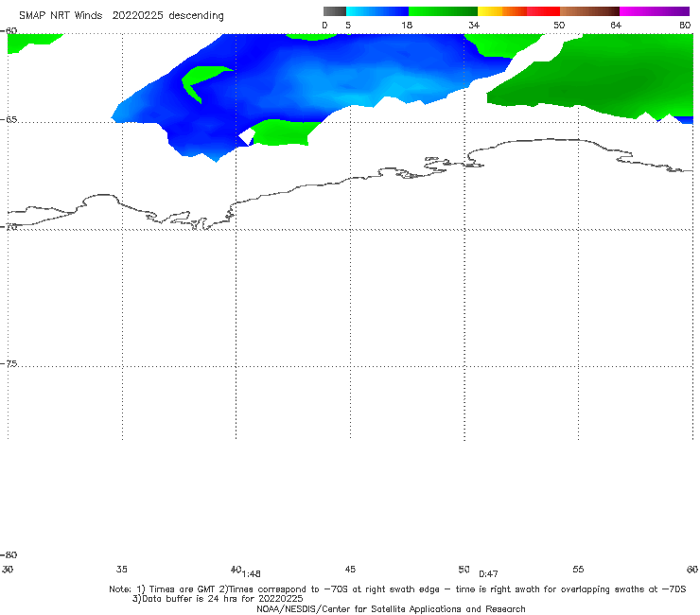Click the green wind patch just below the -65 gridline
The width and height of the screenshot is (700, 615).
(284, 132)
